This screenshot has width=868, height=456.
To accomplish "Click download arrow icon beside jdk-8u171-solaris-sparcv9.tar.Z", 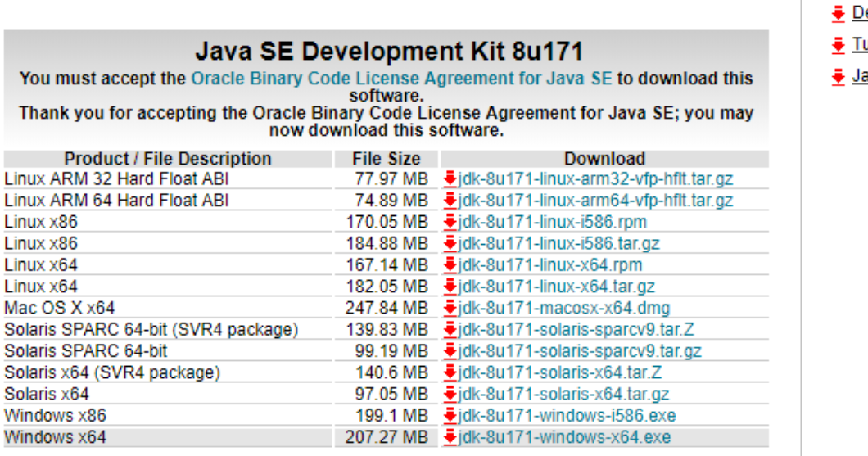I will tap(450, 329).
